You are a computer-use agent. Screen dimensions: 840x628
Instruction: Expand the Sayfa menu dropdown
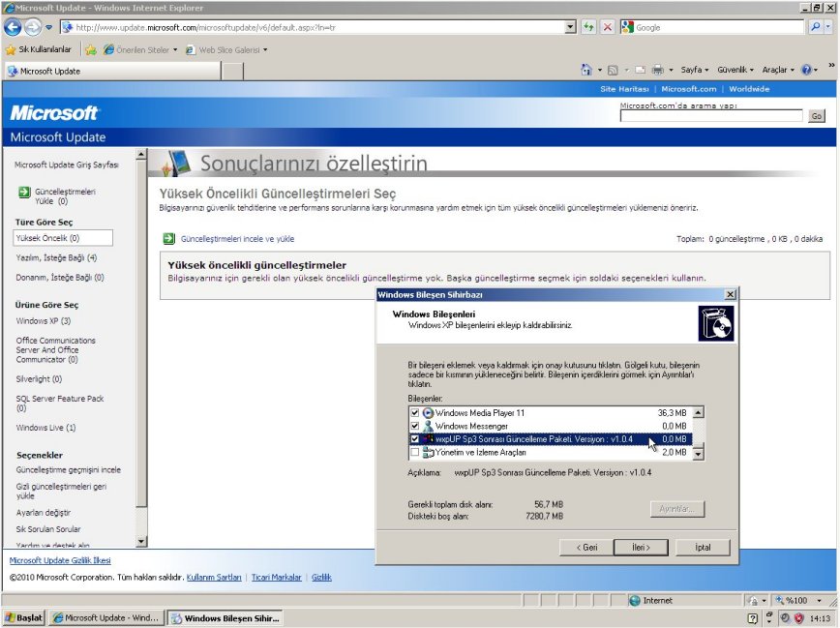(x=695, y=71)
